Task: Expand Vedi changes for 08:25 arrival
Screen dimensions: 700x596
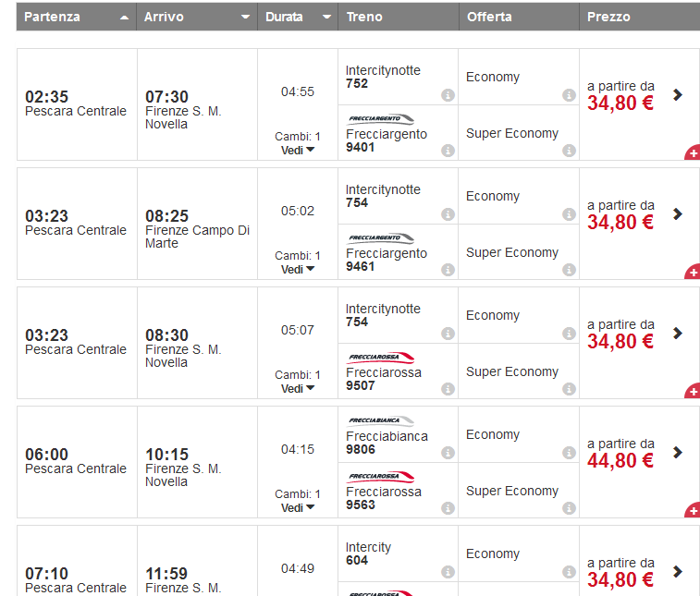Action: tap(298, 269)
